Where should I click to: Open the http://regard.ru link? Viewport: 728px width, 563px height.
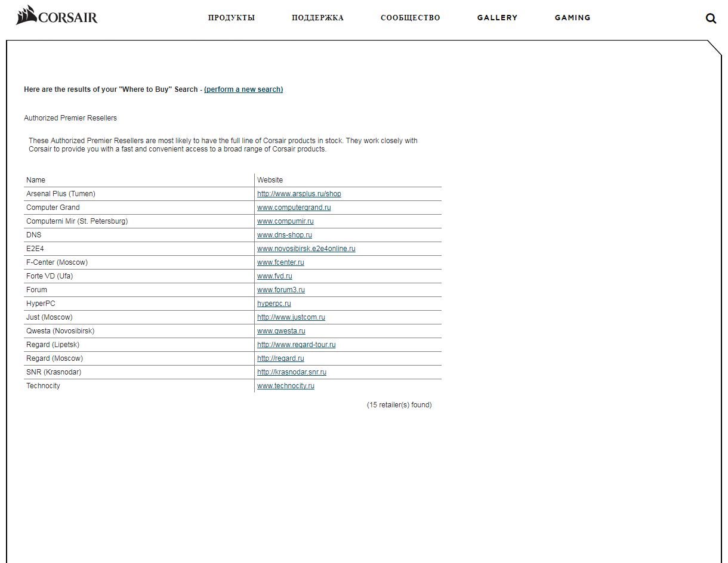coord(280,358)
